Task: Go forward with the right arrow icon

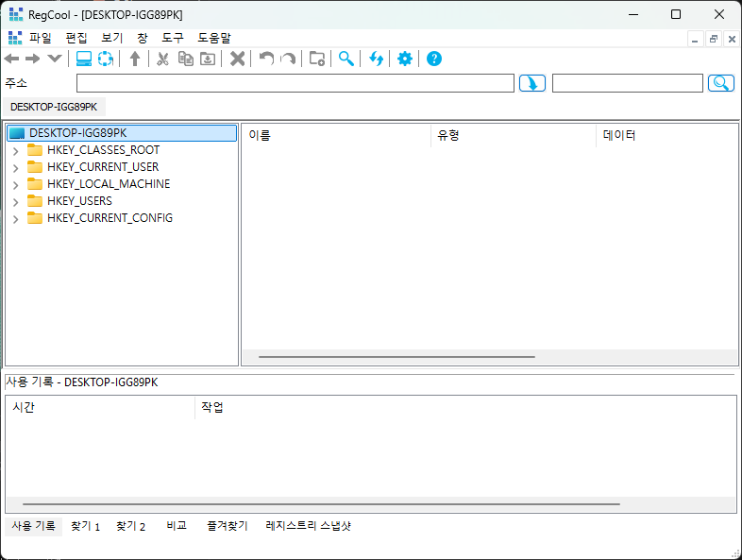Action: (33, 59)
